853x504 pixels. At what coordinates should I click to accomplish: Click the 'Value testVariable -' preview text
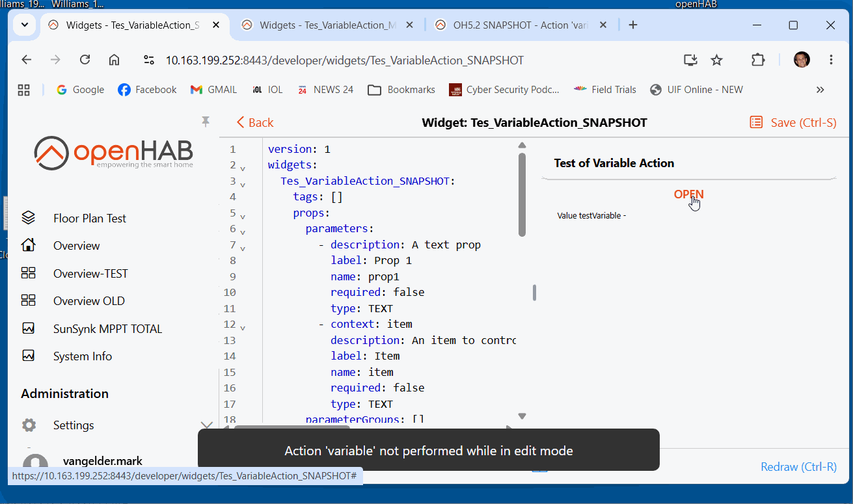[591, 216]
